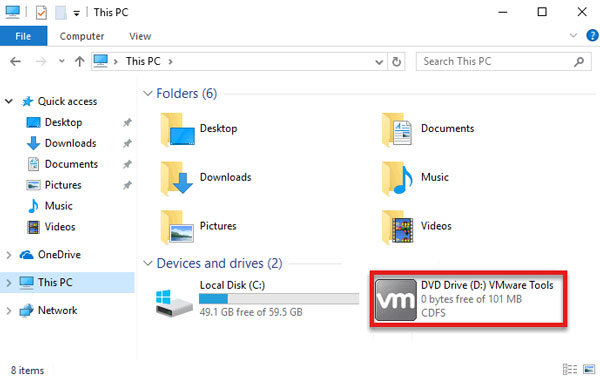Select Pictures in Quick access sidebar
600x378 pixels.
(63, 185)
